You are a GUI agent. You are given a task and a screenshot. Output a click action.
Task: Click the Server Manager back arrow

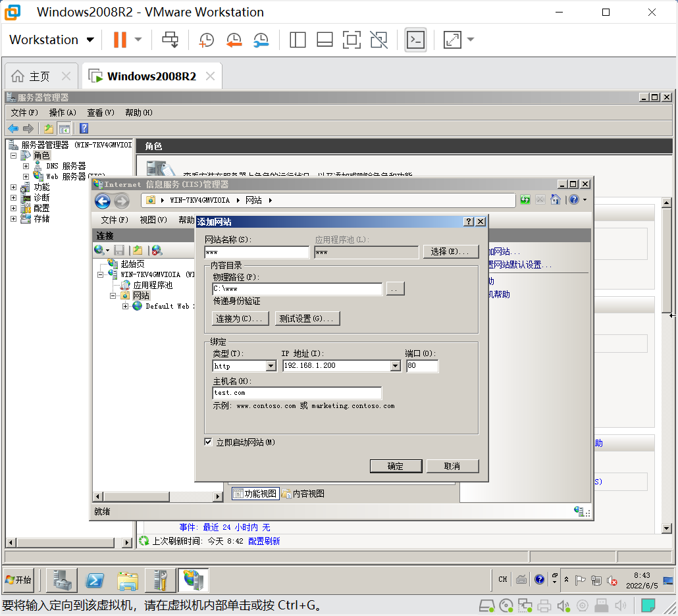(x=13, y=128)
